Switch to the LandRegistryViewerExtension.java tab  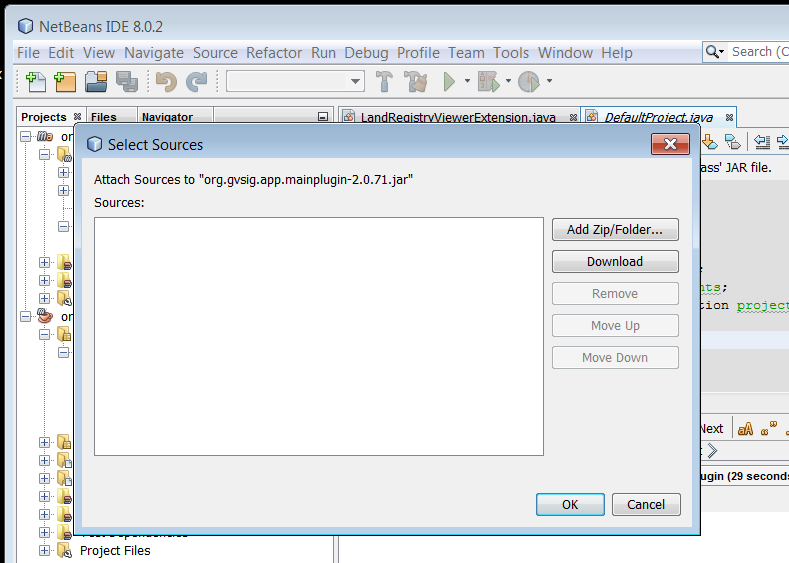[x=457, y=117]
